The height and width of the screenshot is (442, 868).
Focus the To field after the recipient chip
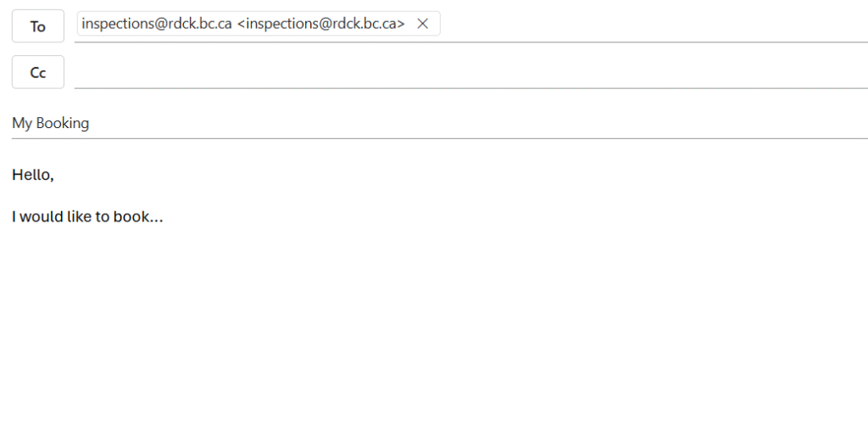[x=653, y=25]
